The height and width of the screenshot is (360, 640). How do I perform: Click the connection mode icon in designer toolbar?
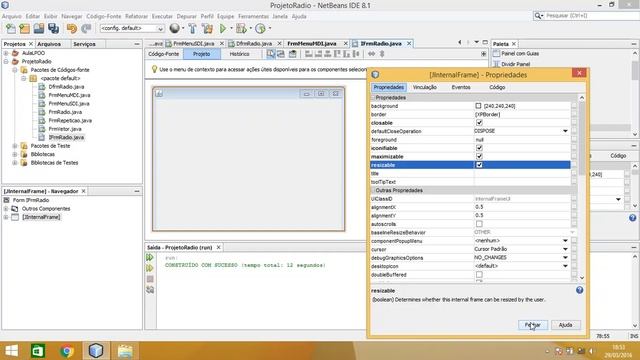(281, 54)
